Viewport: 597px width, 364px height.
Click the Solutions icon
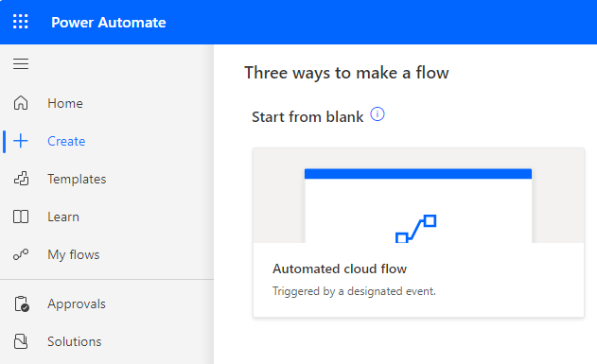21,341
